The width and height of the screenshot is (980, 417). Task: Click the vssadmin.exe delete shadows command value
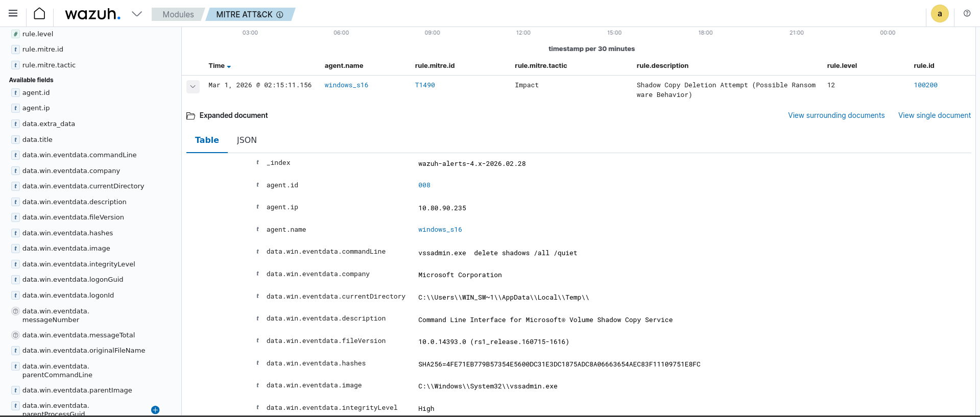pyautogui.click(x=497, y=253)
